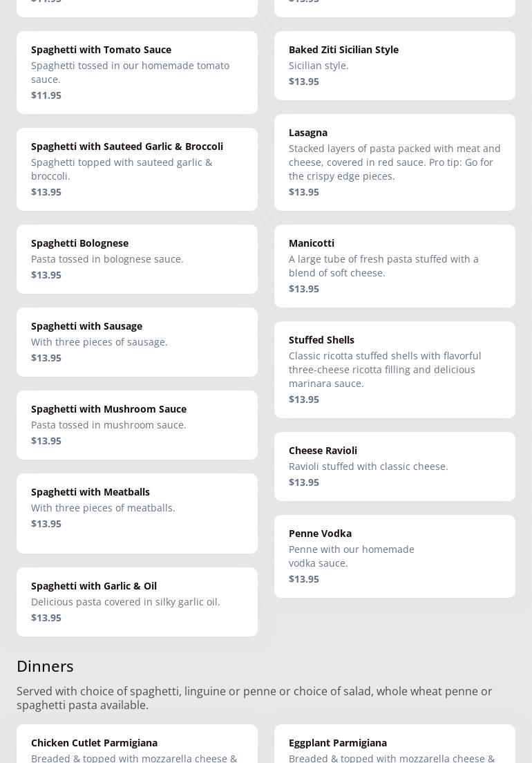Open Spaghetti with Meatballs item
532x763 pixels.
pos(137,513)
